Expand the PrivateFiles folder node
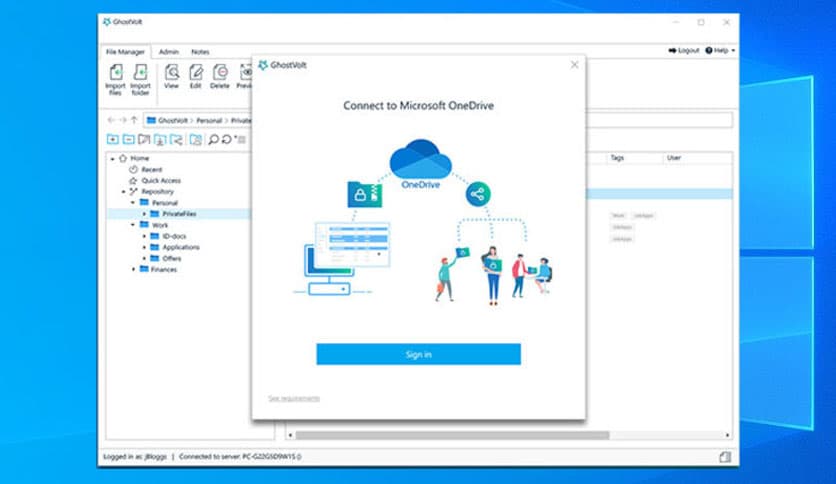The image size is (836, 484). pos(144,214)
